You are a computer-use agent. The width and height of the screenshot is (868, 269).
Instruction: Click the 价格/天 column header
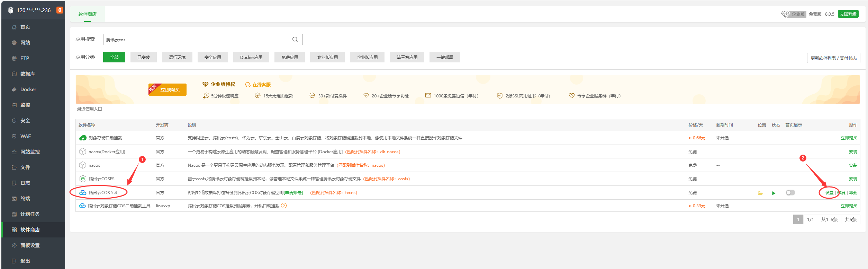click(696, 125)
